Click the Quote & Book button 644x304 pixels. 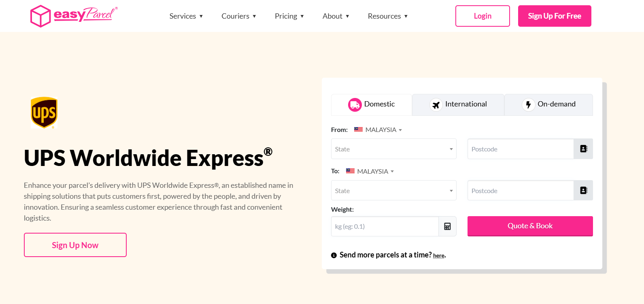(x=530, y=226)
